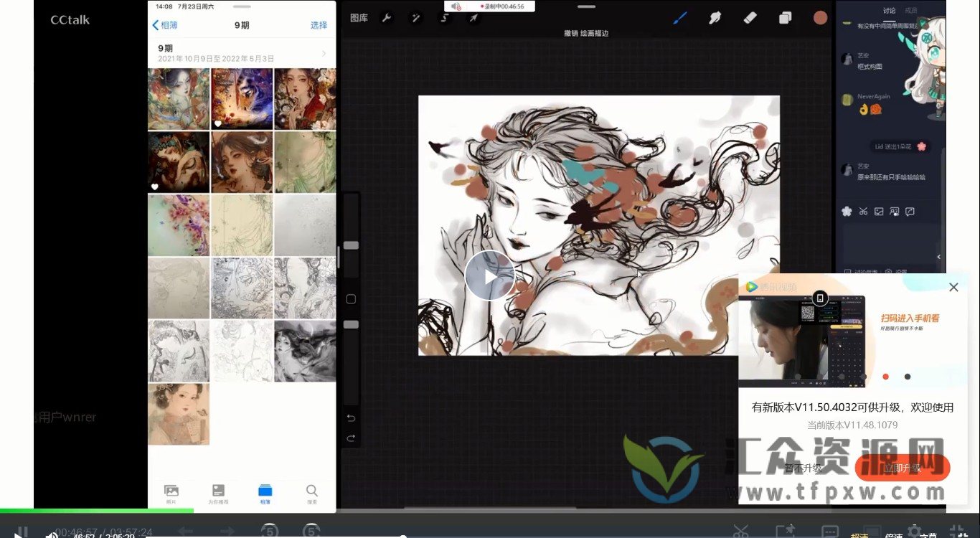Adjust the brush size slider handle
This screenshot has height=538, width=980.
point(351,245)
